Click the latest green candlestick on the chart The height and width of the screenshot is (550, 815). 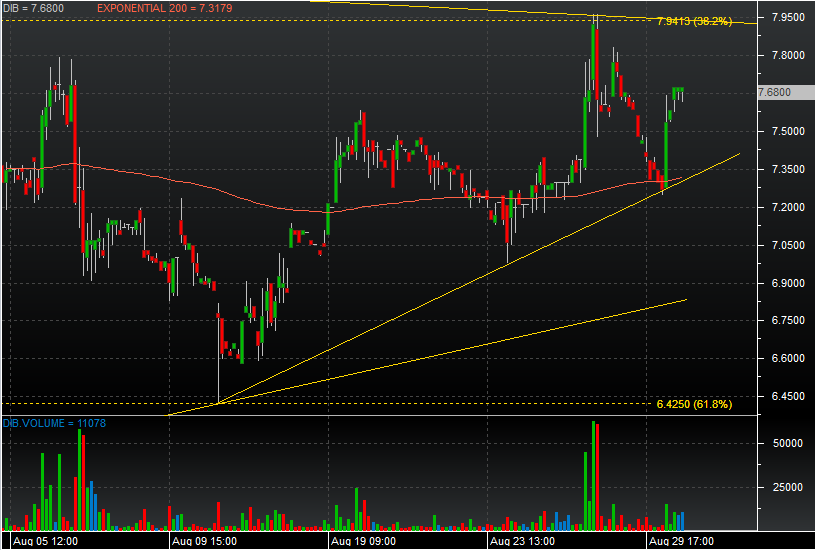coord(681,93)
